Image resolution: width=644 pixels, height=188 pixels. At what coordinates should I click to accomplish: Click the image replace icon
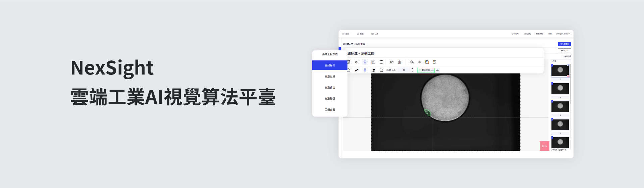tap(392, 62)
